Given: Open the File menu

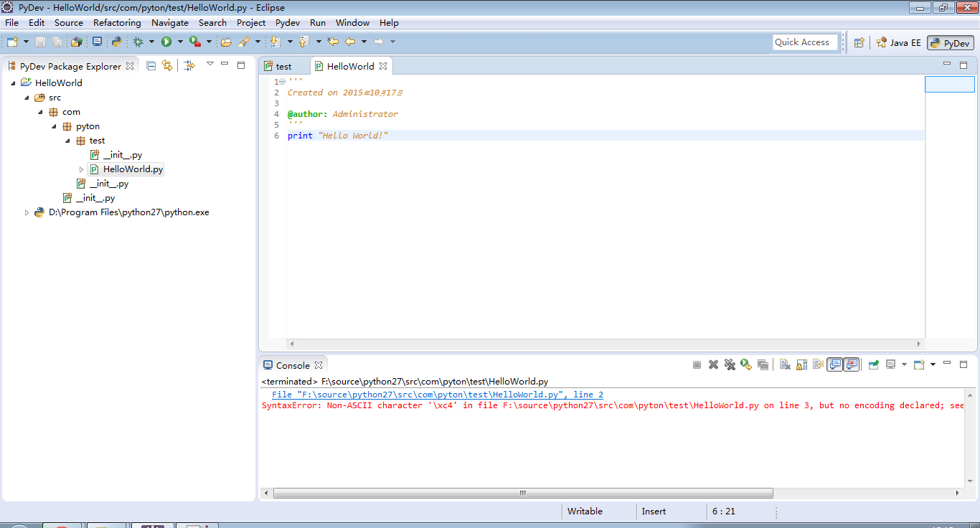Looking at the screenshot, I should coord(11,23).
